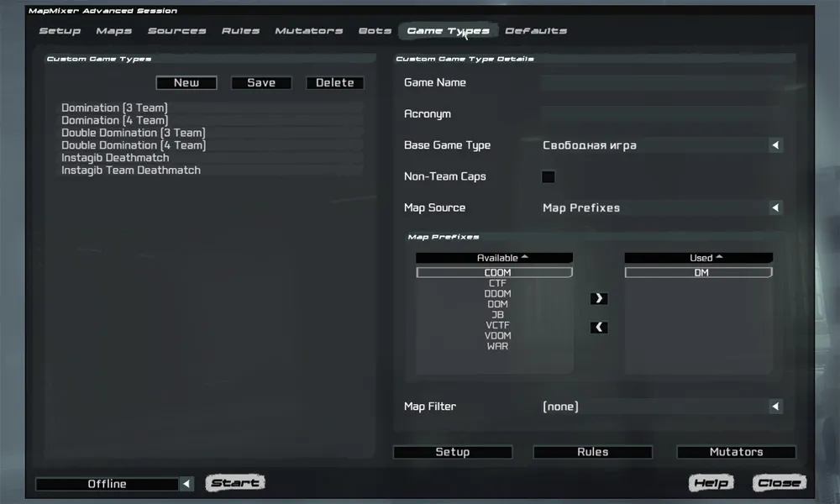Expand the Offline network mode dropdown arrow

(x=187, y=484)
